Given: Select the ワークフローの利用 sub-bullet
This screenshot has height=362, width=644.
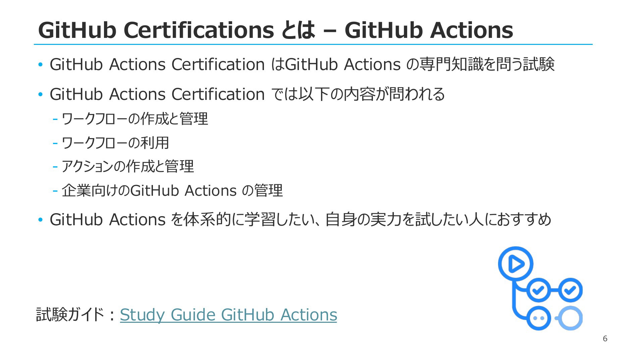Looking at the screenshot, I should click(x=111, y=143).
